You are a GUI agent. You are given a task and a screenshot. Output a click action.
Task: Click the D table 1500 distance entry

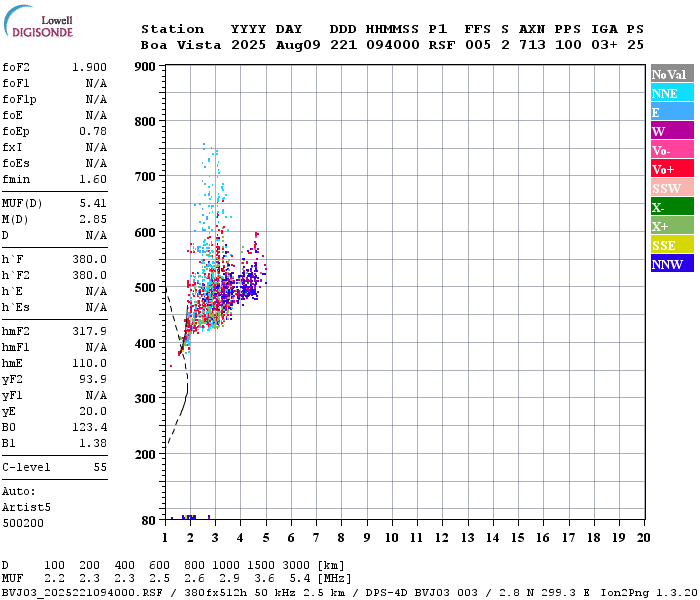[x=261, y=566]
